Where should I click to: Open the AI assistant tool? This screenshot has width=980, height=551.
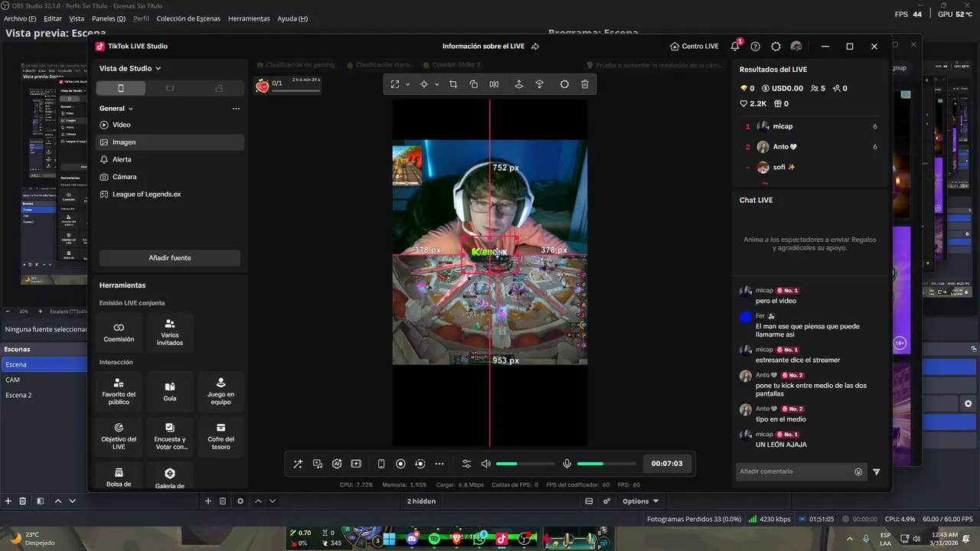[337, 464]
